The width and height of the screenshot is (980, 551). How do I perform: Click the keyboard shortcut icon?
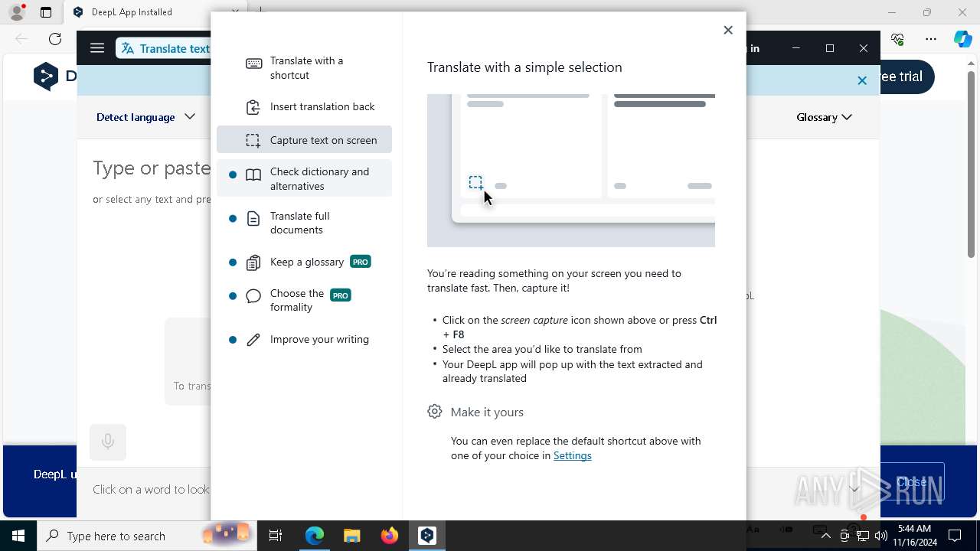pos(253,64)
